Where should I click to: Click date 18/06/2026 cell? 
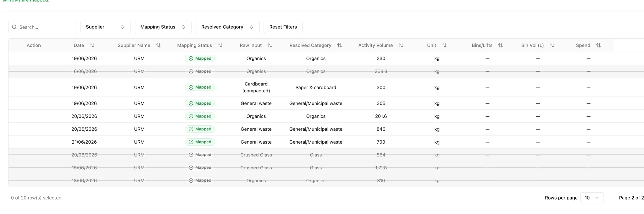pyautogui.click(x=84, y=181)
